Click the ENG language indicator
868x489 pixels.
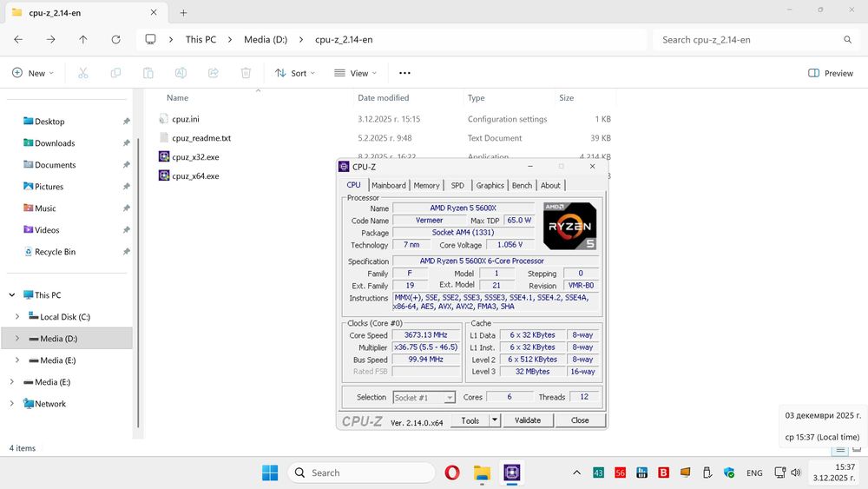tap(754, 473)
